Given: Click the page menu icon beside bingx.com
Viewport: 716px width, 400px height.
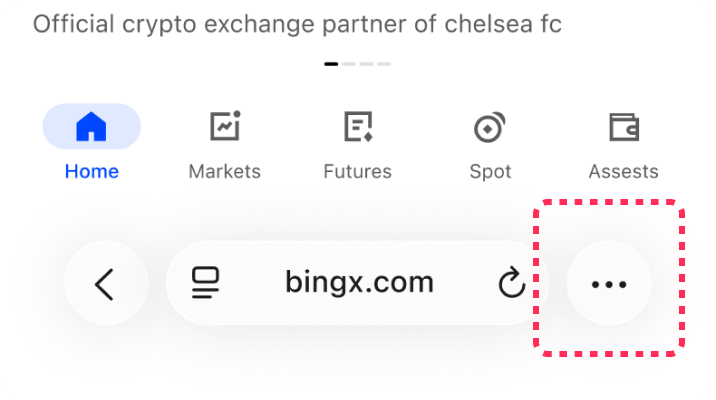Looking at the screenshot, I should tap(206, 284).
